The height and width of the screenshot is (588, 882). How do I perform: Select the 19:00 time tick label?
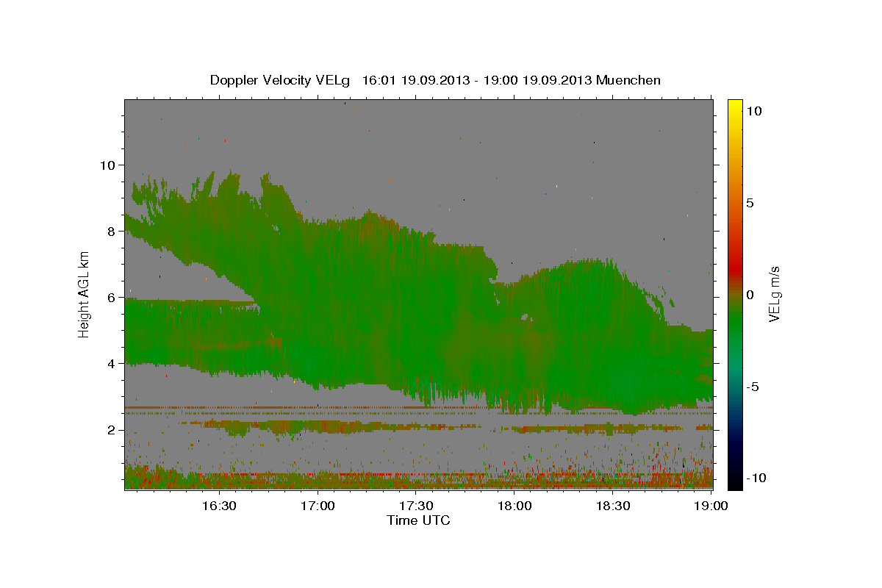pos(711,506)
